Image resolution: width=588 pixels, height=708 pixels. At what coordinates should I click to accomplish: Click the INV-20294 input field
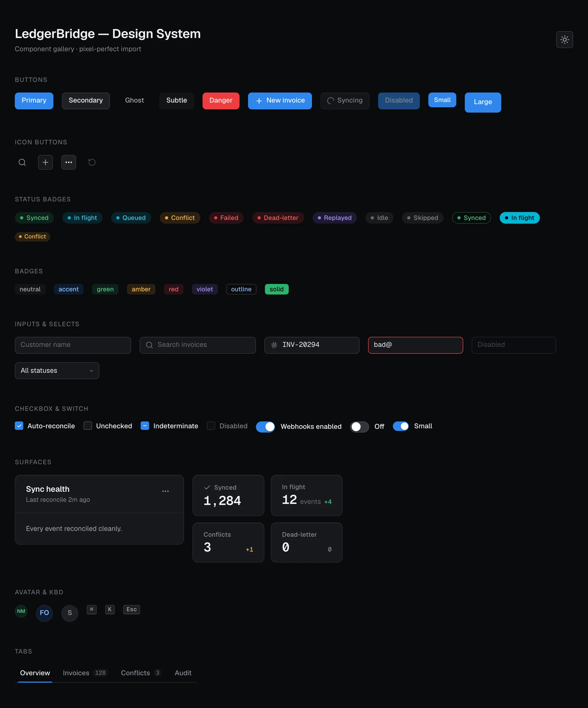click(312, 345)
